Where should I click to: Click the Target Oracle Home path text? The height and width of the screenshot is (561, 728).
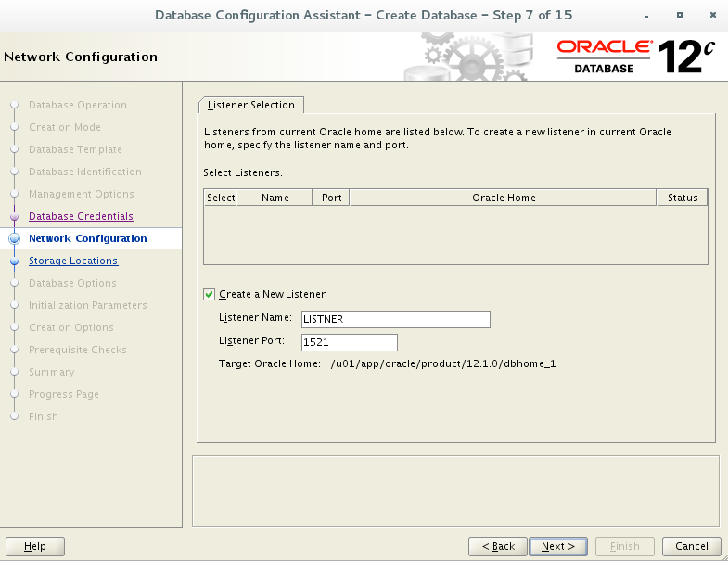pyautogui.click(x=443, y=363)
